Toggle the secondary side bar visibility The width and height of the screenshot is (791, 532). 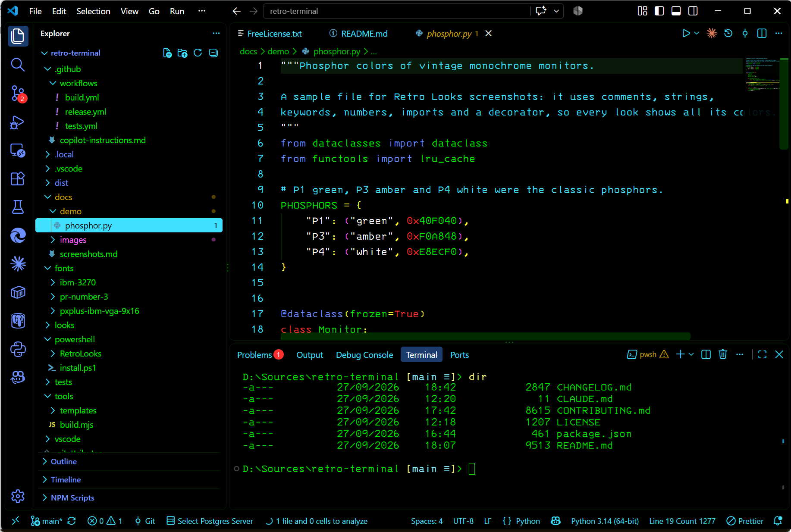(693, 11)
